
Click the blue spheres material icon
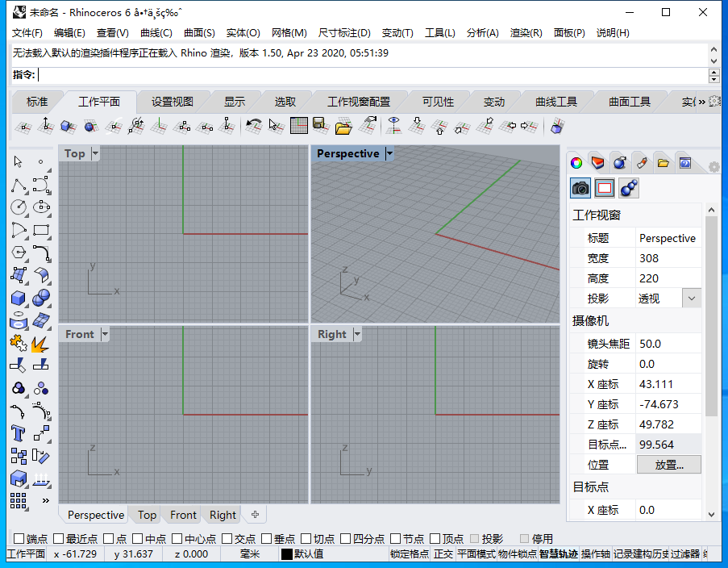(629, 188)
